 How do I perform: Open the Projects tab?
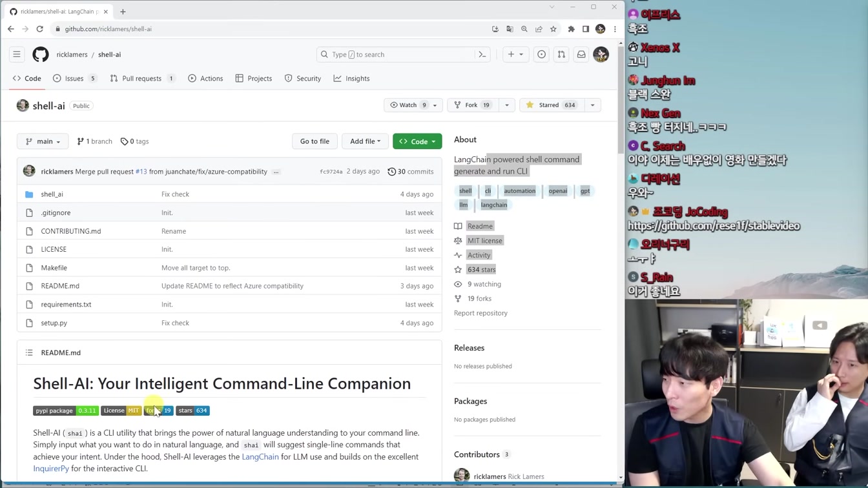tap(254, 78)
